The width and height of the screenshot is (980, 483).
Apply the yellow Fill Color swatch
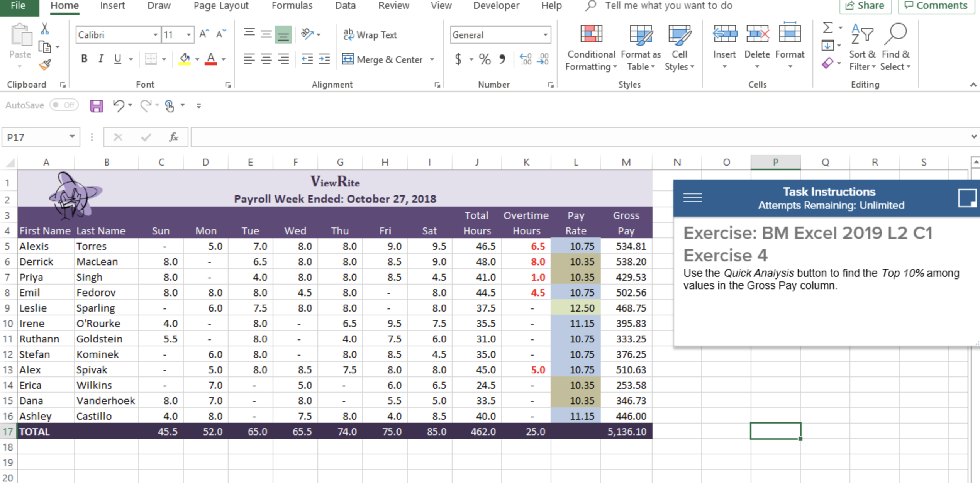185,59
